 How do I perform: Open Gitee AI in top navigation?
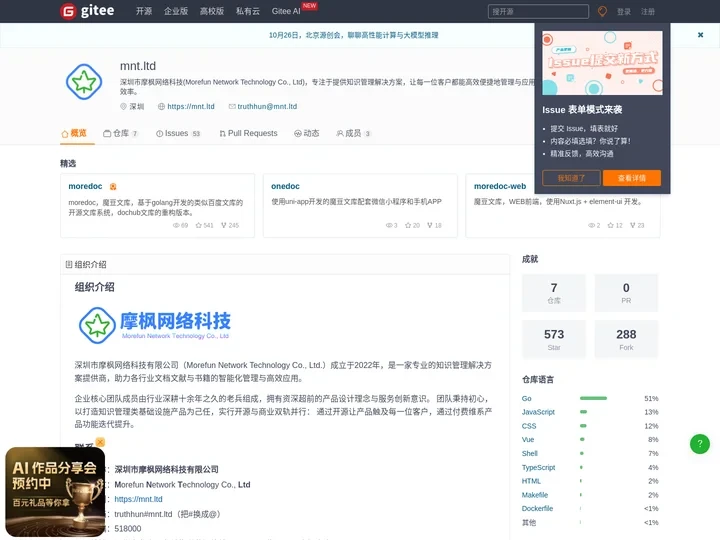coord(286,11)
